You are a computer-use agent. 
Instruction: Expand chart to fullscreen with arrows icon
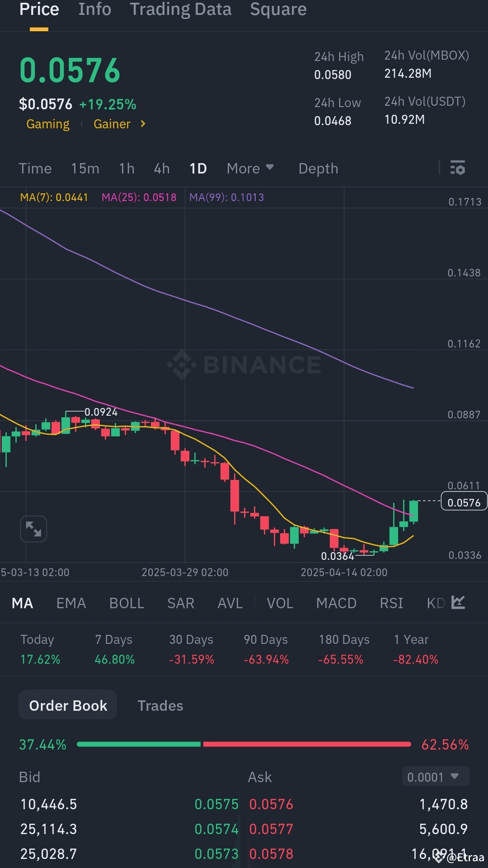coord(33,529)
